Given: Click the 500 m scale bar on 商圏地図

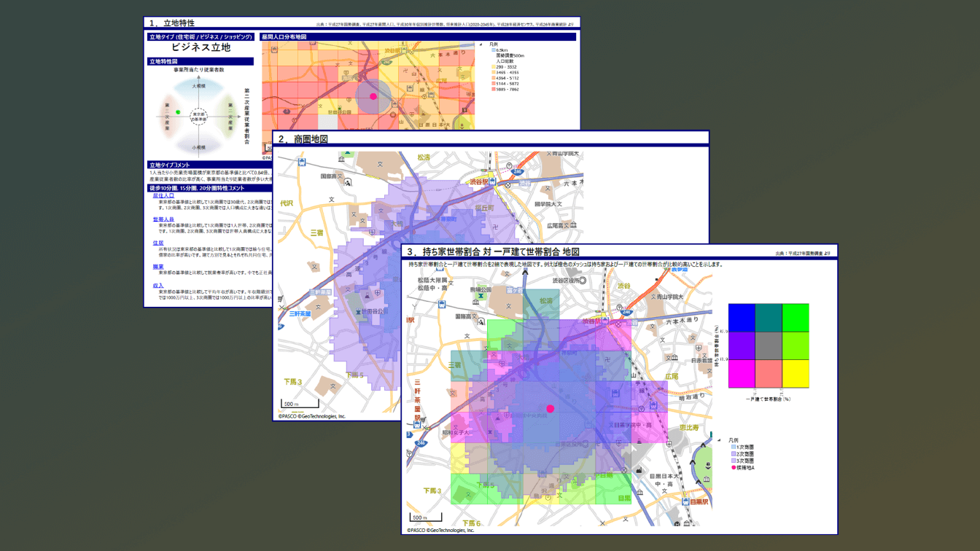Looking at the screenshot, I should pos(299,404).
